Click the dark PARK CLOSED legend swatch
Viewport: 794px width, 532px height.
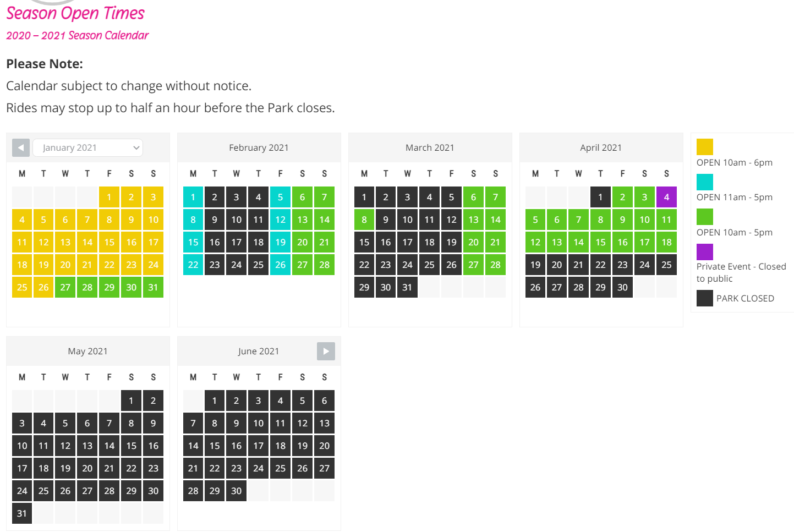[705, 298]
